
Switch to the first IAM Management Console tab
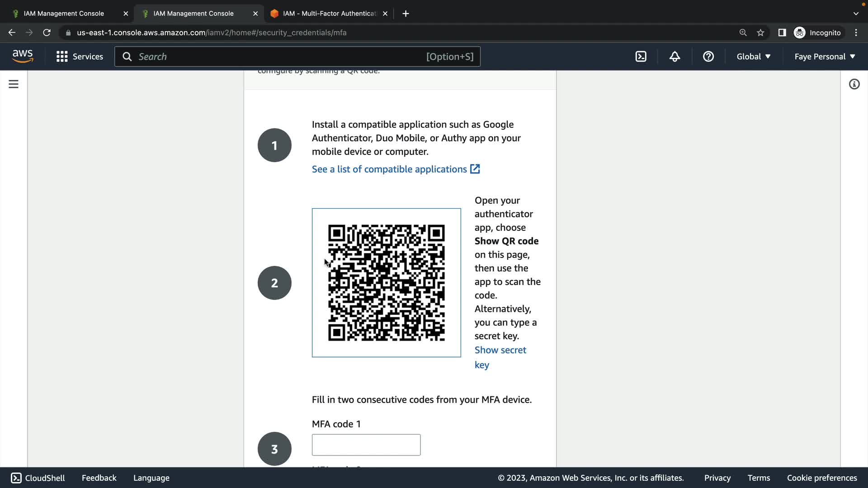pos(64,14)
